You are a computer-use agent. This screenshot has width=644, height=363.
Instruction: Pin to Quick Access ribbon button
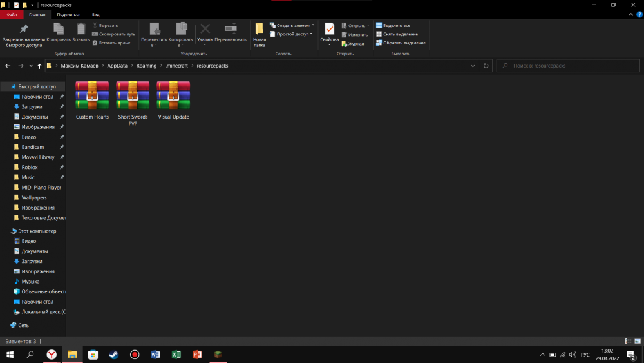pos(24,35)
